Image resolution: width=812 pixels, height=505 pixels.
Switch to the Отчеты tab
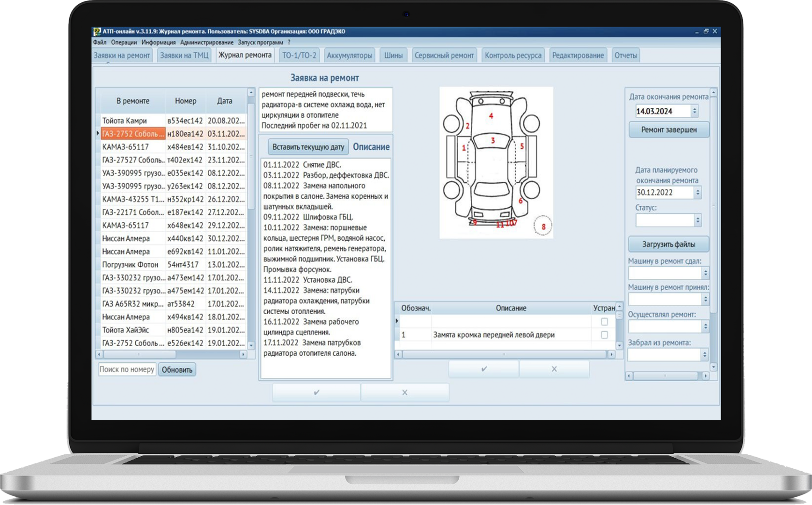626,55
